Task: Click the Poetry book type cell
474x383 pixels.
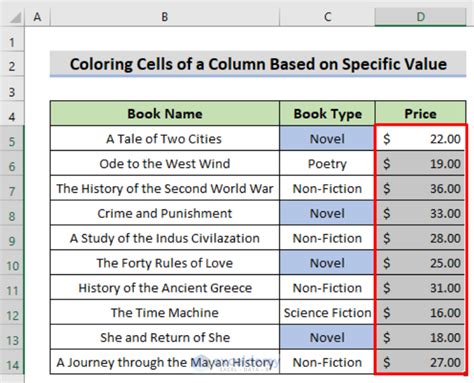Action: [327, 163]
